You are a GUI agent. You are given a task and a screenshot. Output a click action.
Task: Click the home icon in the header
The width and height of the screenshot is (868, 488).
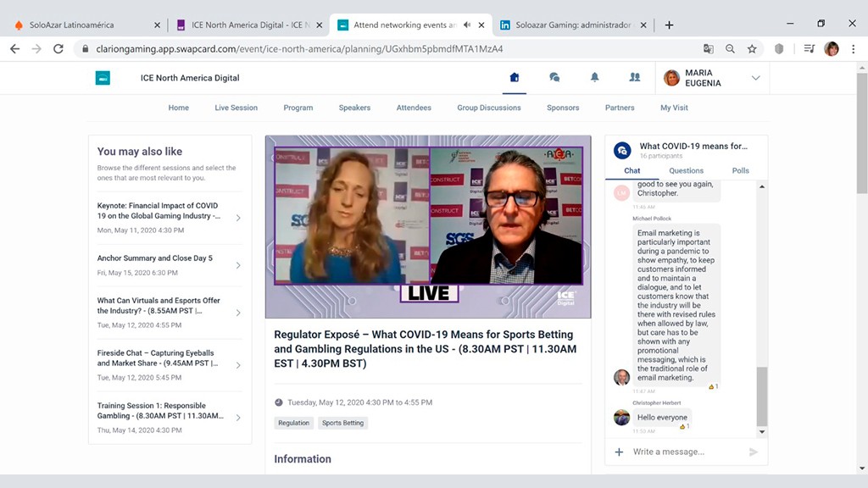(515, 77)
